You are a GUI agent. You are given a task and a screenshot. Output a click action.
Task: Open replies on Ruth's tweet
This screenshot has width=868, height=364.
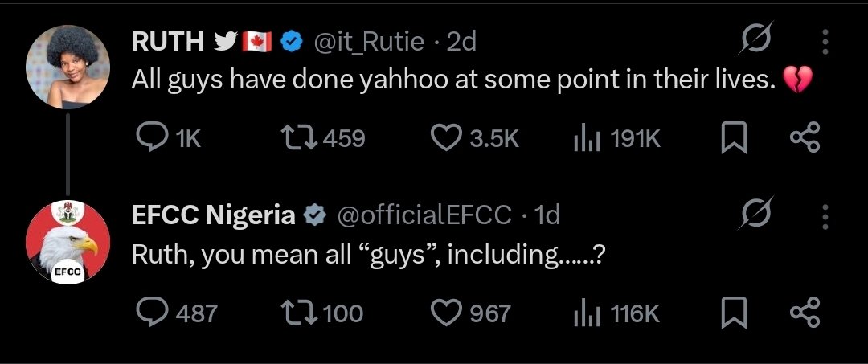pyautogui.click(x=168, y=139)
